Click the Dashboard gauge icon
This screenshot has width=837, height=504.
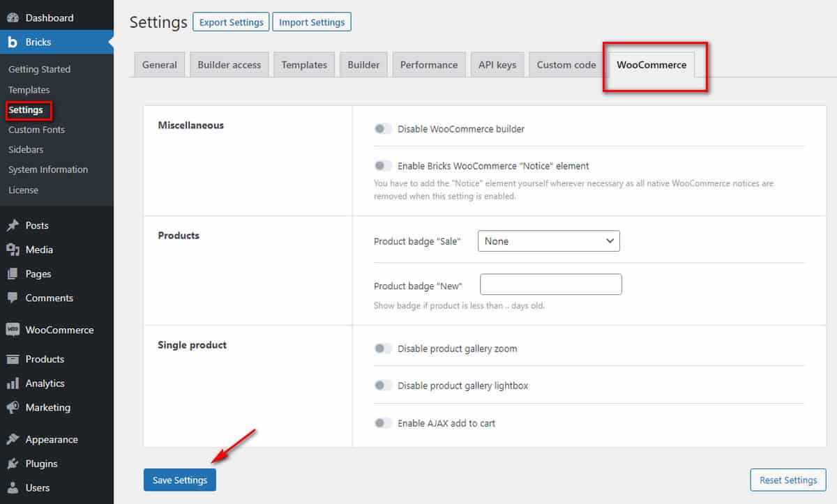(13, 18)
